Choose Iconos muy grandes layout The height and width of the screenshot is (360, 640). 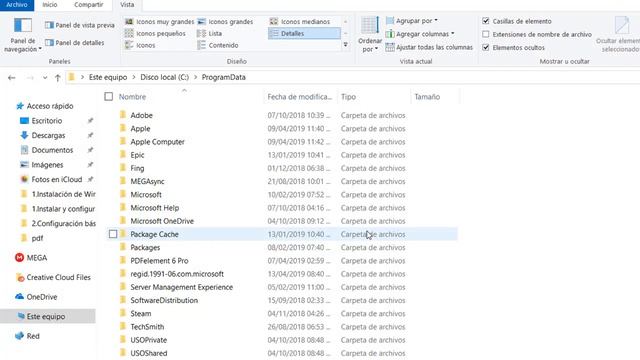pyautogui.click(x=160, y=22)
